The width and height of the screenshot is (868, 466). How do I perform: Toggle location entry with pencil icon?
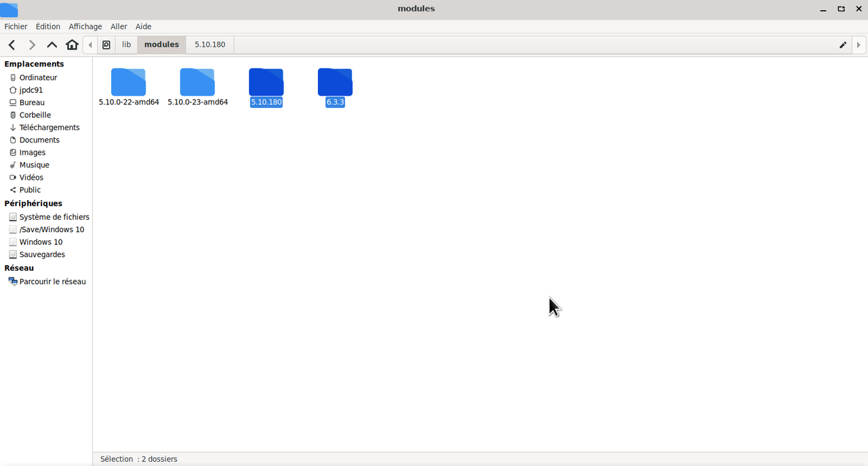pos(843,45)
